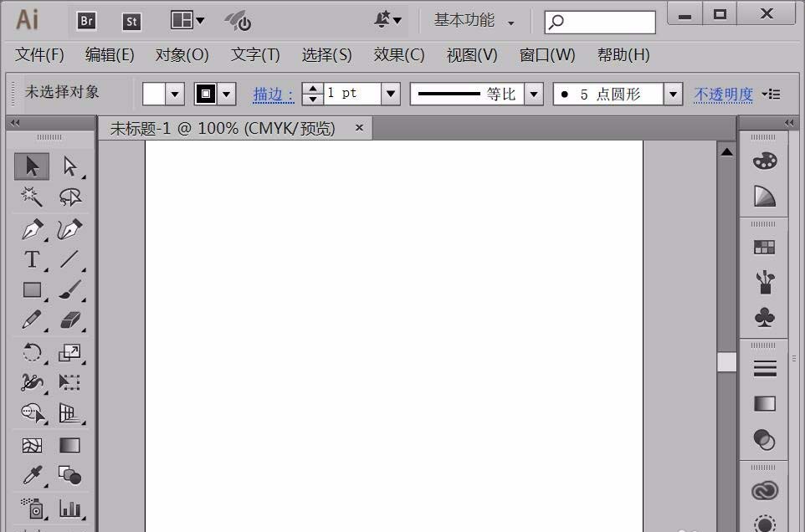Select the Shape Builder tool
This screenshot has height=532, width=805.
[x=33, y=413]
